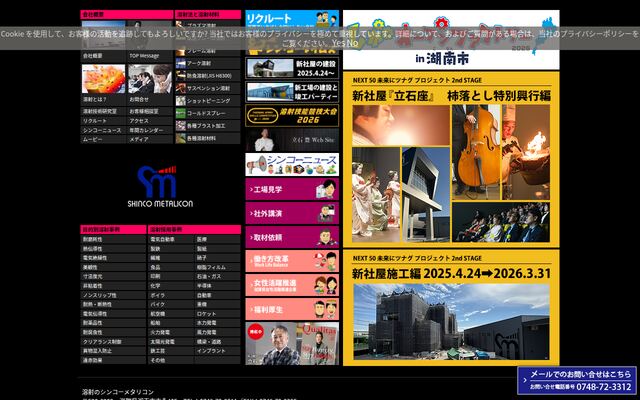640x400 pixels.
Task: Click the audience seating photo
Action: click(x=501, y=222)
